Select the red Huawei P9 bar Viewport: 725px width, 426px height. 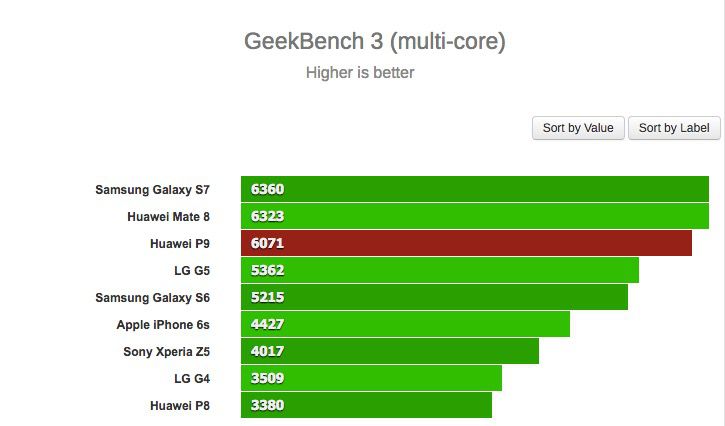[x=466, y=243]
